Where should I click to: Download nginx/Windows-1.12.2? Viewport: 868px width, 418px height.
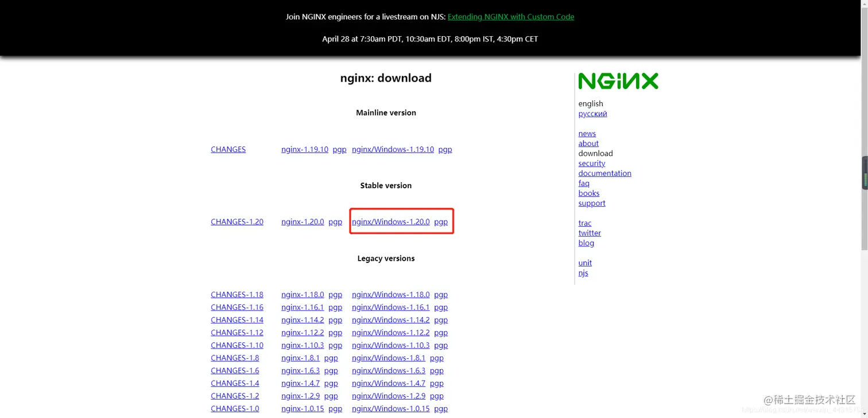click(x=390, y=332)
